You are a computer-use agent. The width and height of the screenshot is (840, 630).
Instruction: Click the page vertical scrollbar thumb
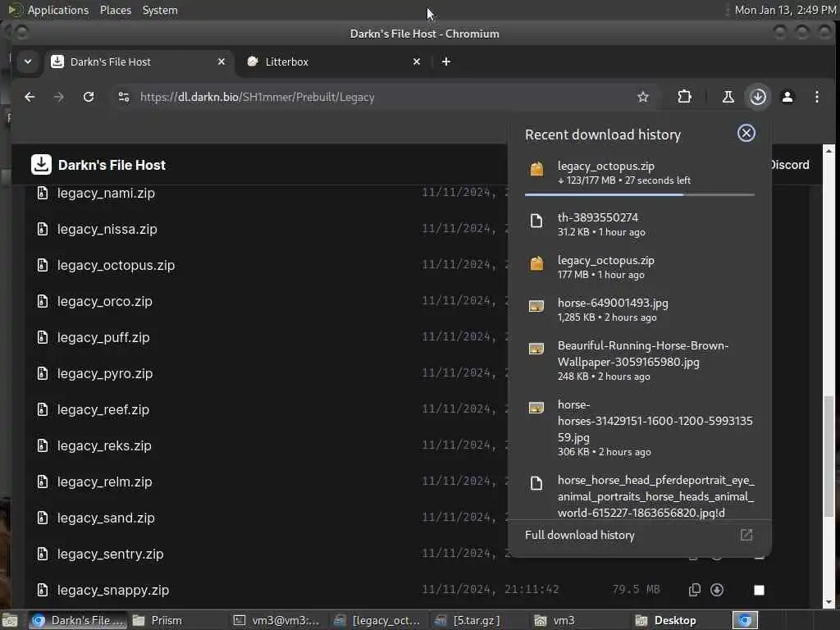click(829, 455)
